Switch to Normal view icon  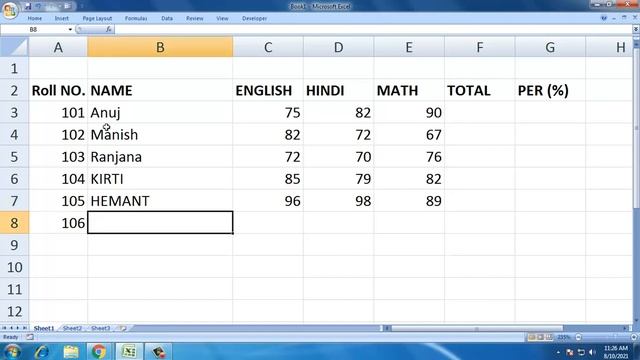point(531,337)
